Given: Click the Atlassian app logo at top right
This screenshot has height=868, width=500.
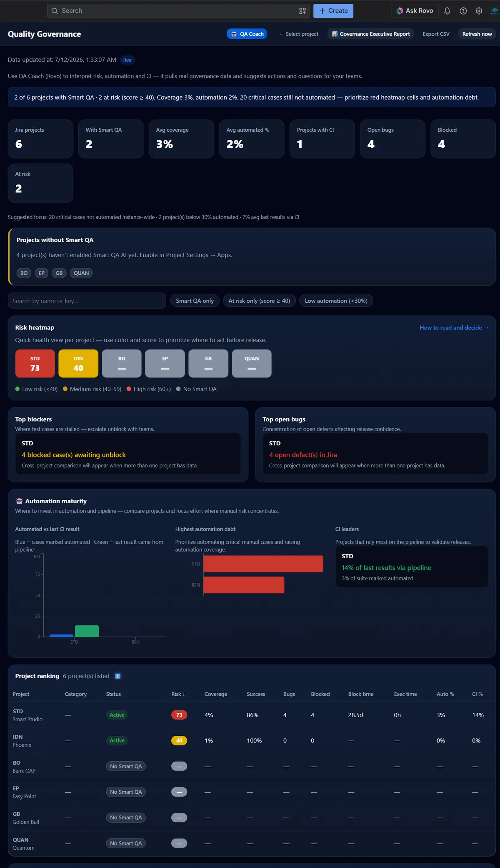Looking at the screenshot, I should click(x=495, y=11).
